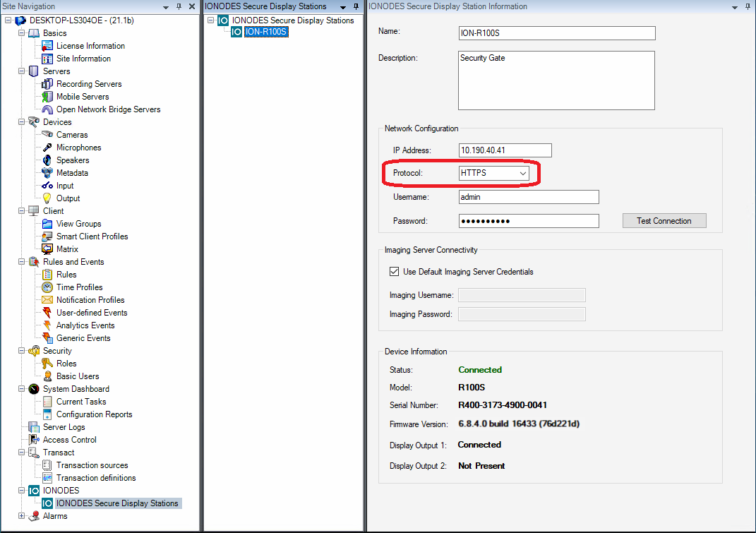Collapse the System Dashboard node
This screenshot has height=533, width=756.
22,389
